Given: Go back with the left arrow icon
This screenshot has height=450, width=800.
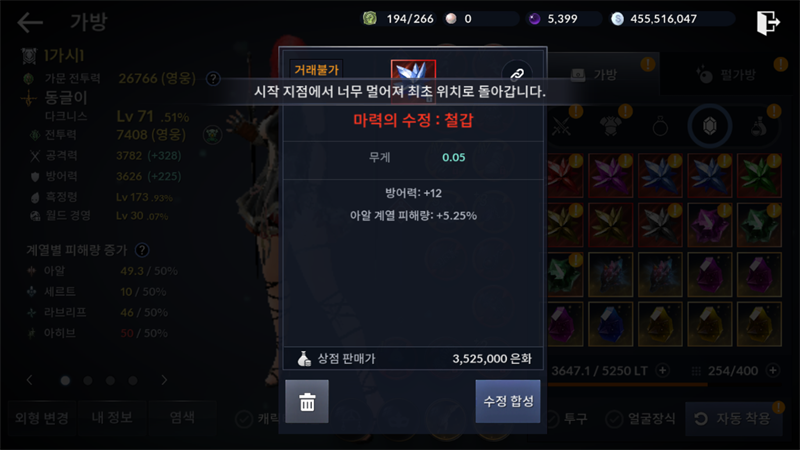Looking at the screenshot, I should pyautogui.click(x=30, y=22).
